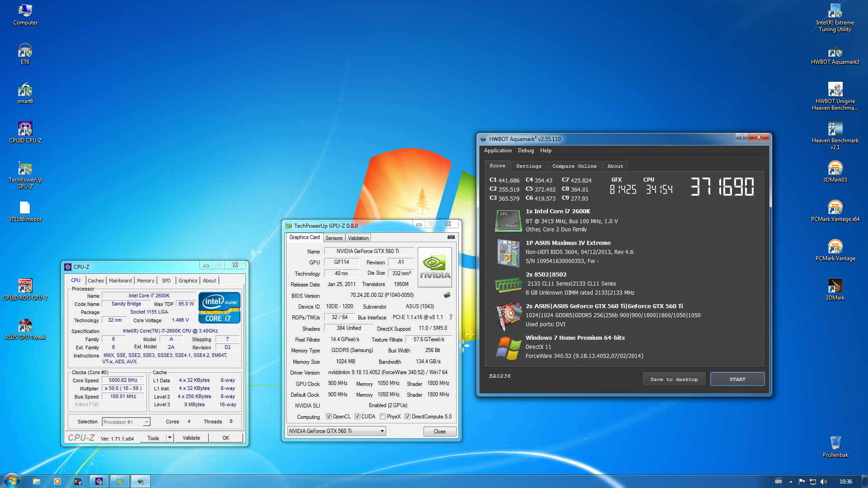Open Aquamark Settings tab
The height and width of the screenshot is (488, 868).
click(528, 166)
